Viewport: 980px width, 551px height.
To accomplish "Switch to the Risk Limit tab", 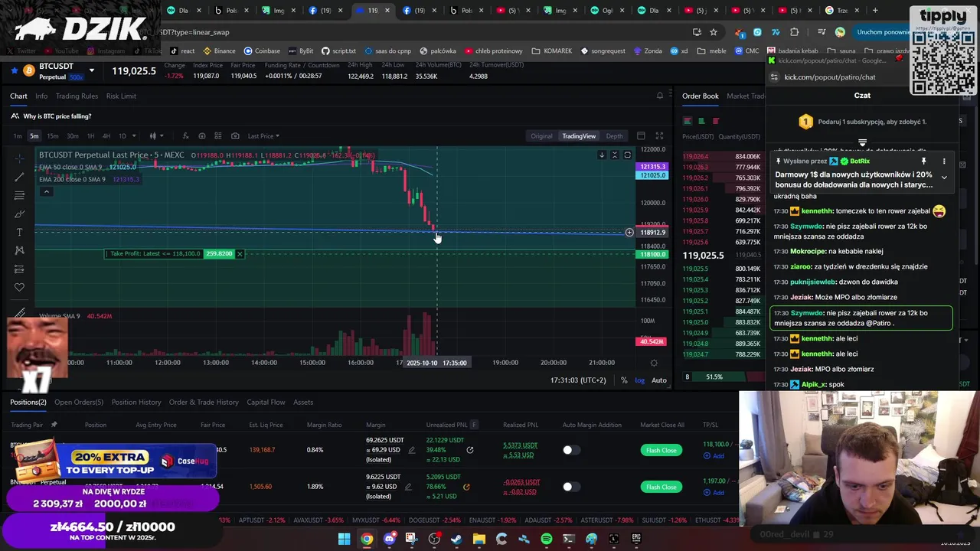I will click(121, 96).
